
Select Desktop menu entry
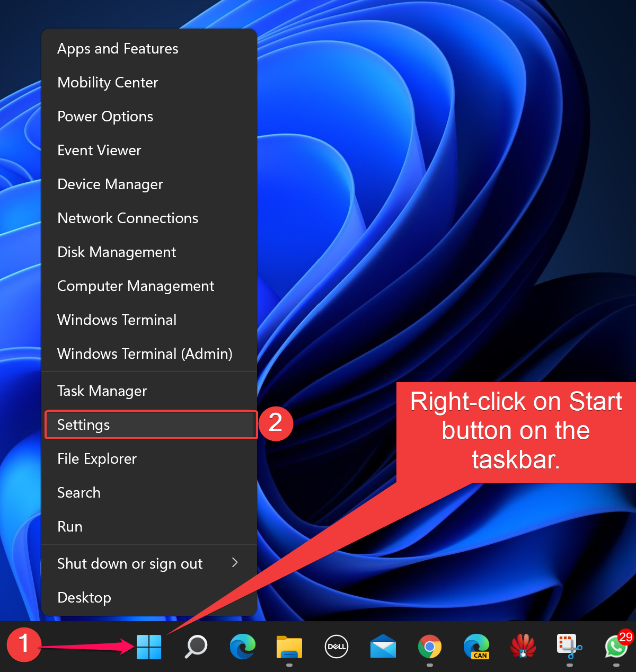pyautogui.click(x=149, y=598)
